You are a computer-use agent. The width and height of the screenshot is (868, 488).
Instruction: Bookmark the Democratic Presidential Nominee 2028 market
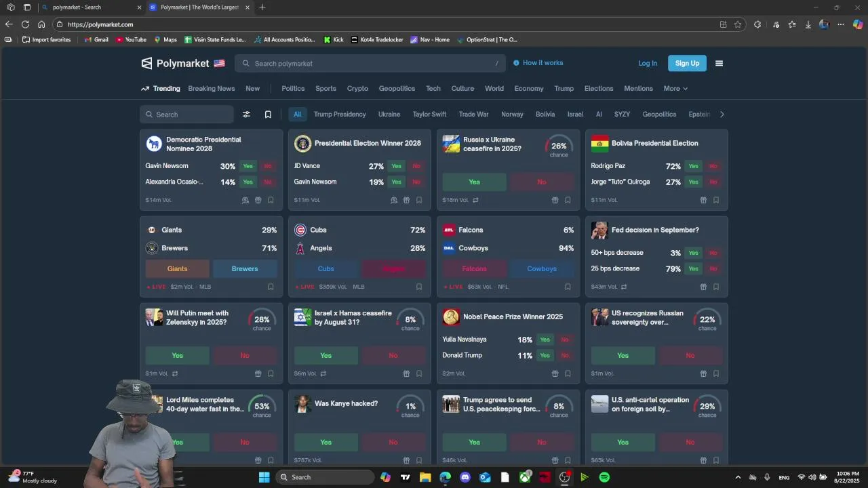[x=271, y=200]
